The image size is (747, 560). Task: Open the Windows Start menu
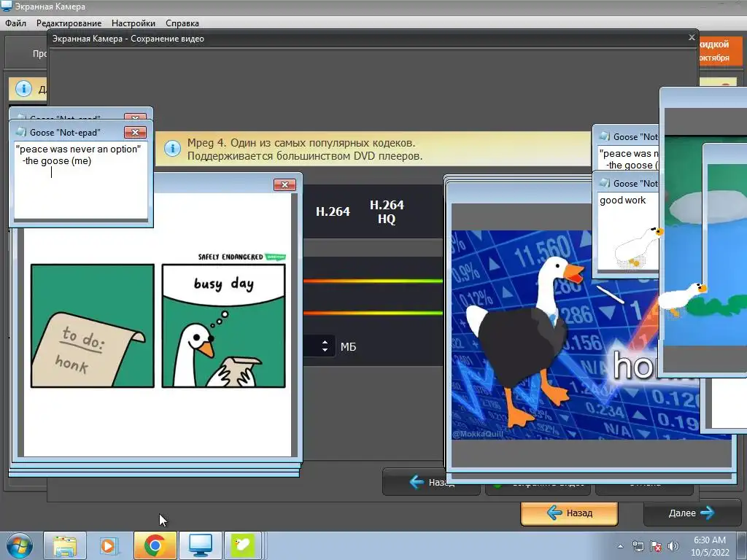19,545
